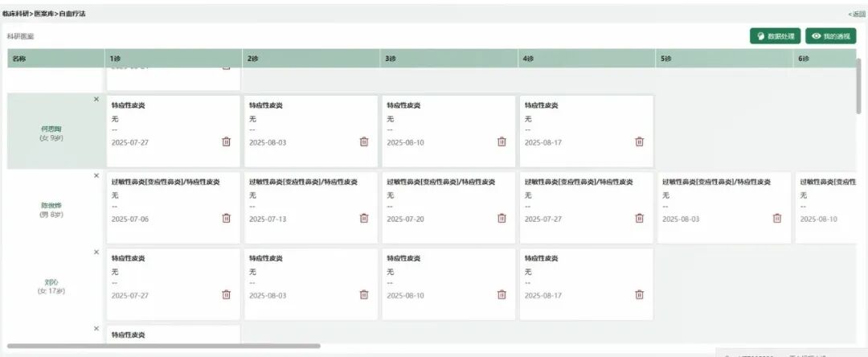Open the 8-year-old boy's 6诊 card dated 2025-08-10
Image resolution: width=868 pixels, height=357 pixels.
[826, 207]
